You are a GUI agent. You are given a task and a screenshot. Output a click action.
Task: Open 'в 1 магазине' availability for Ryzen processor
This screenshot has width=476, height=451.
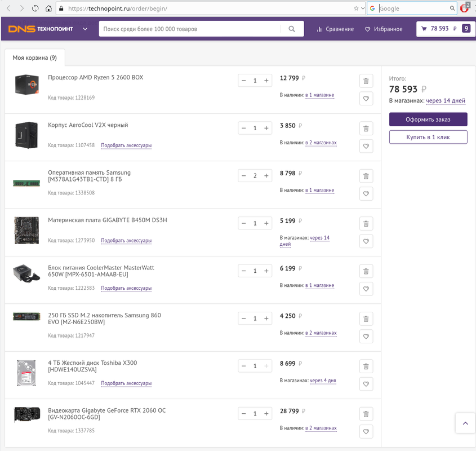tap(319, 95)
